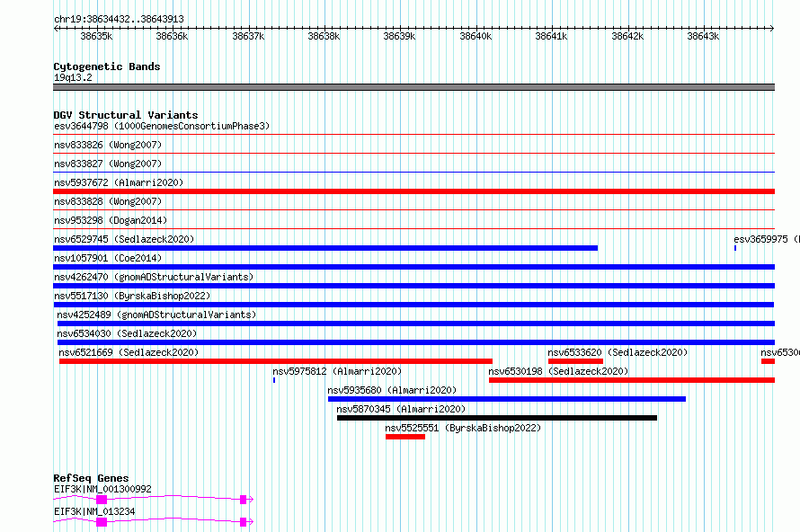Click the last exon of EIF3K NM_001300992
Image resolution: width=800 pixels, height=532 pixels.
(x=244, y=500)
